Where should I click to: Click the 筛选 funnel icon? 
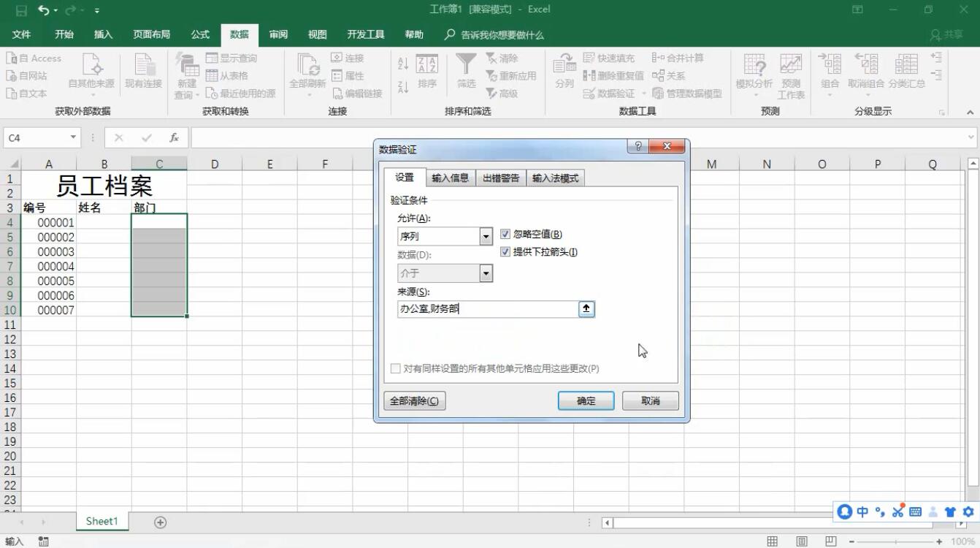click(x=466, y=64)
